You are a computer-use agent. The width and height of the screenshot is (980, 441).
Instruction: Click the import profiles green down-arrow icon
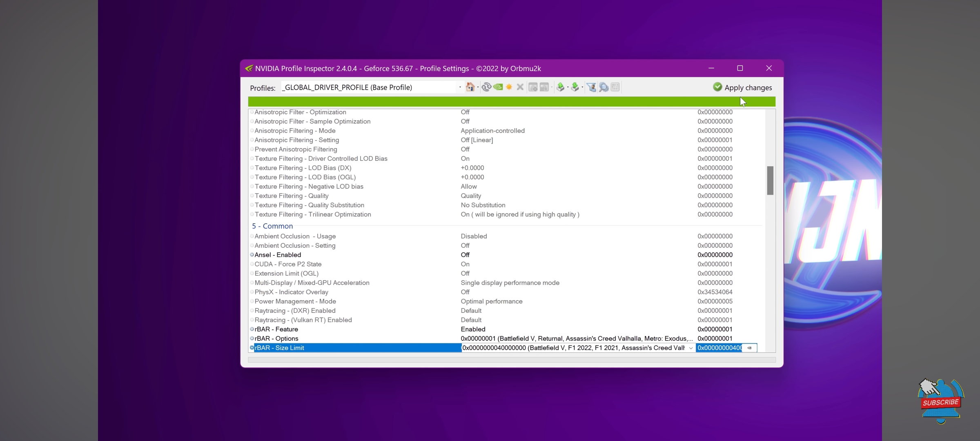(575, 87)
